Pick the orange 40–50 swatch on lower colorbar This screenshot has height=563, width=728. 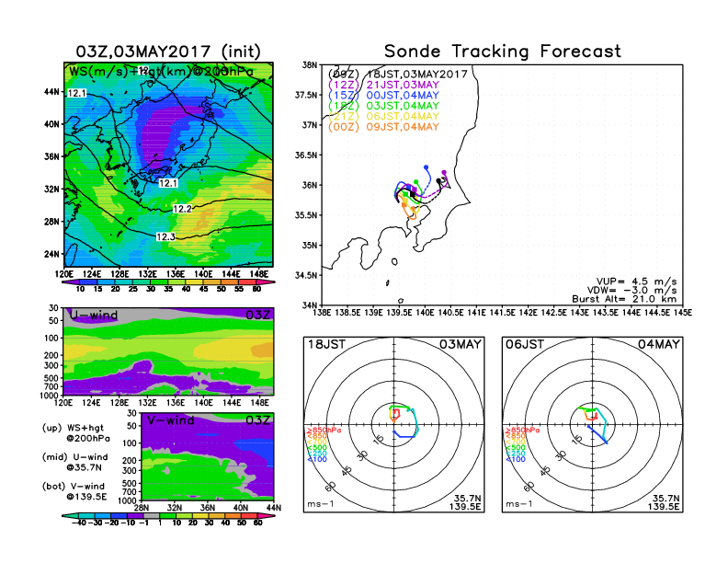[x=233, y=515]
